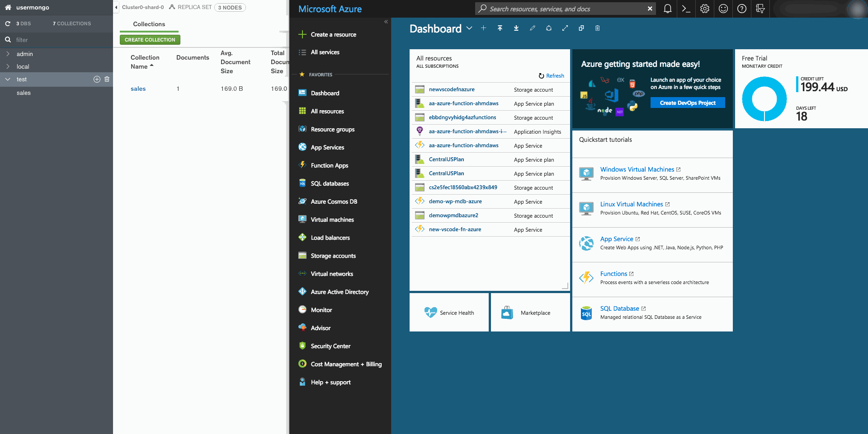This screenshot has height=434, width=868.
Task: Click Create a resource
Action: pyautogui.click(x=333, y=34)
